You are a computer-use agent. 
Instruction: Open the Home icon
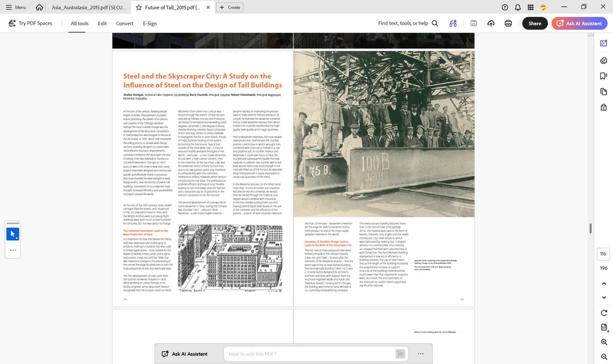pos(39,7)
